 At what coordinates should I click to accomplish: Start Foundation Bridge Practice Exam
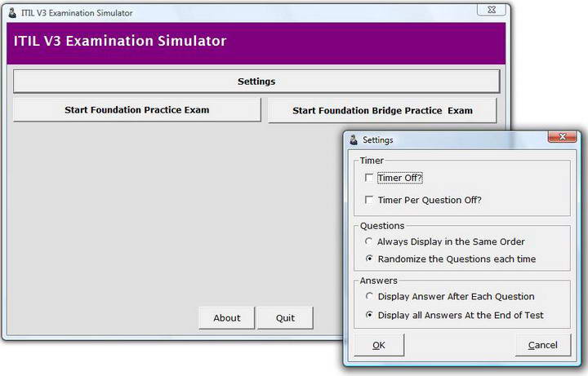click(x=382, y=110)
